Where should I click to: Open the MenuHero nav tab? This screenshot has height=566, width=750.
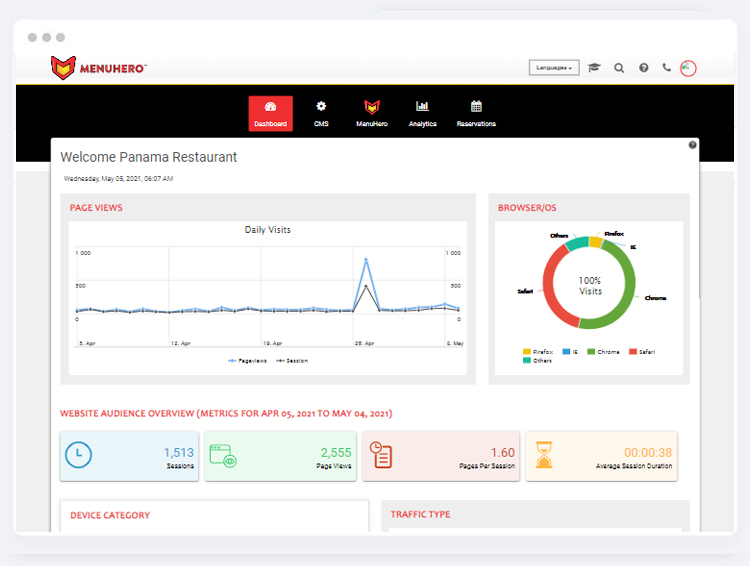tap(372, 113)
